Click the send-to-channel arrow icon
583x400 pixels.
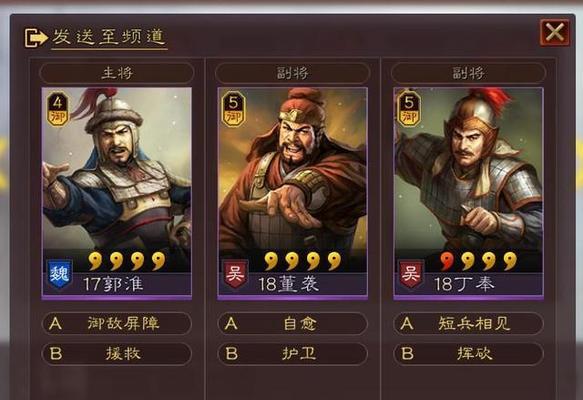36,38
